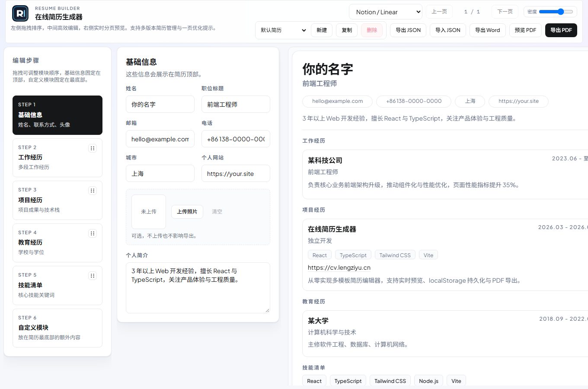Click the +86 138-0000-0000 chip in preview
The image size is (588, 389).
(414, 101)
